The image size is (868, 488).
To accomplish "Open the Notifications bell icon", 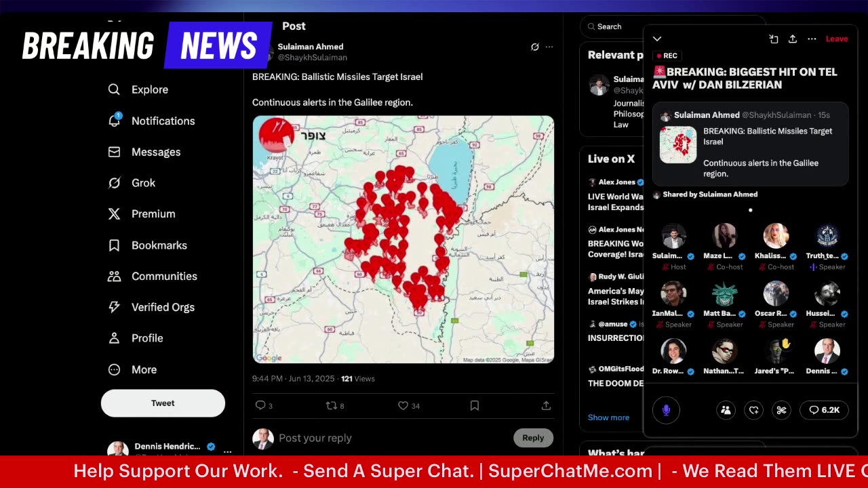I will click(114, 121).
